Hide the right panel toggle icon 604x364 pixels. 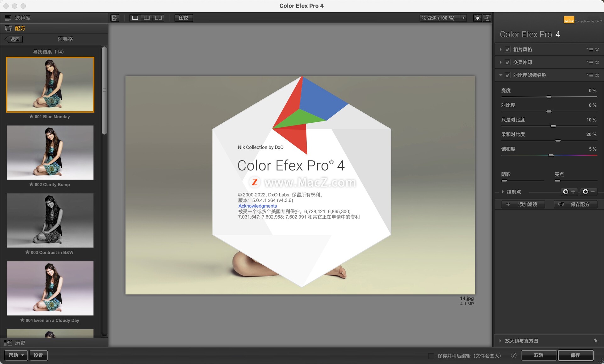pos(487,18)
